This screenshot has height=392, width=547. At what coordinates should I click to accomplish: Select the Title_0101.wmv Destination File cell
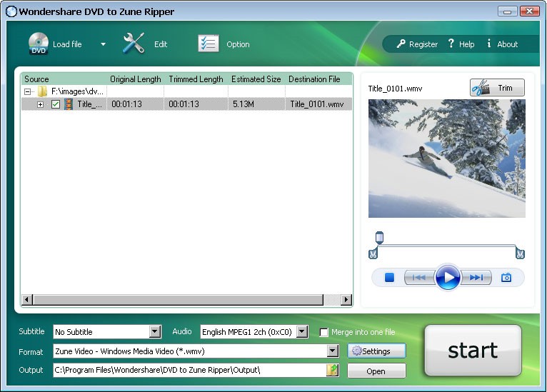pos(317,104)
